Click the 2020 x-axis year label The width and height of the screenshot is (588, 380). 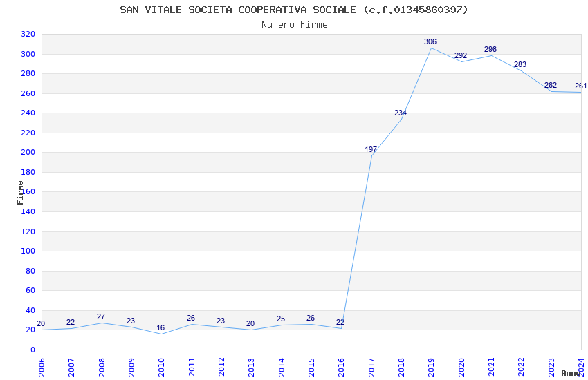click(x=461, y=367)
